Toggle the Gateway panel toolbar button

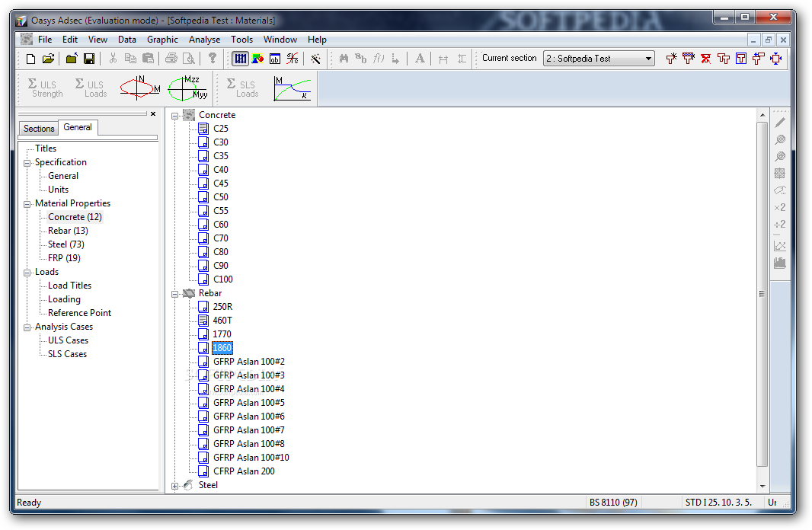pyautogui.click(x=240, y=59)
